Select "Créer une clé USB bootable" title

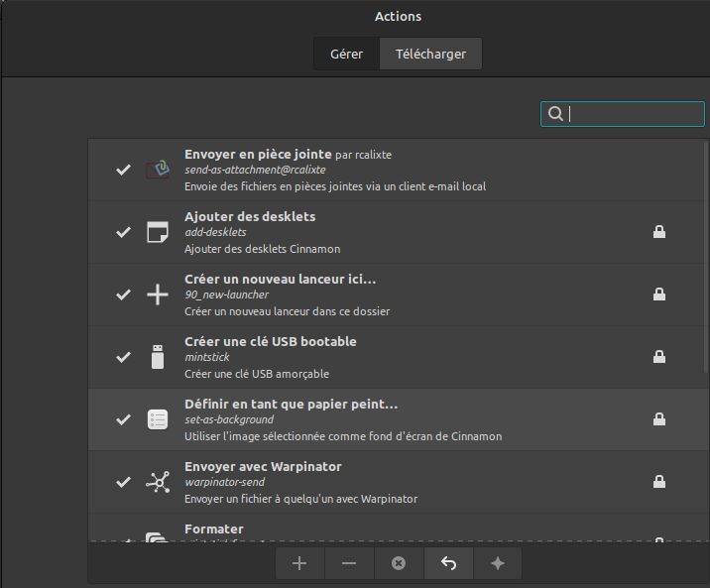[x=271, y=342]
